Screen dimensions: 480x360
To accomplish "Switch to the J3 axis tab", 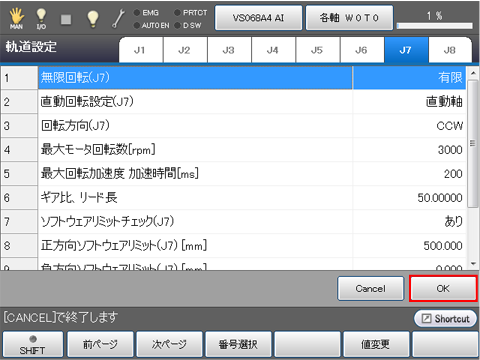I will click(x=229, y=50).
